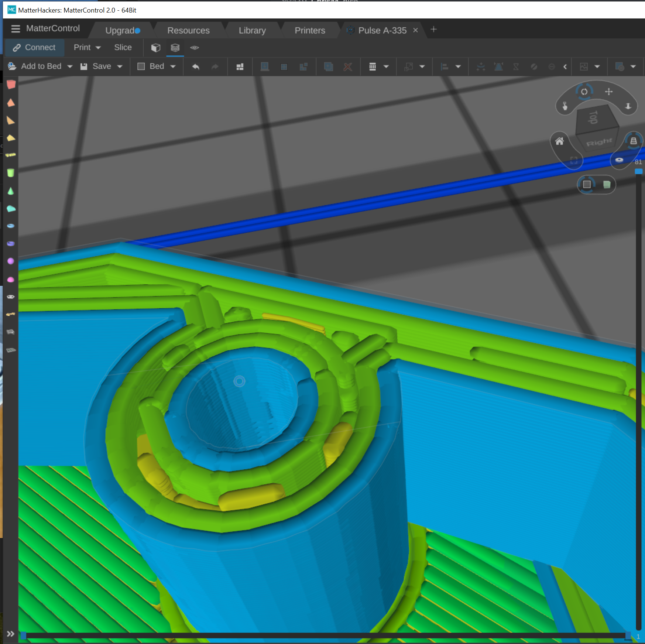The width and height of the screenshot is (645, 644).
Task: Open the align tool dropdown arrow
Action: tap(458, 66)
